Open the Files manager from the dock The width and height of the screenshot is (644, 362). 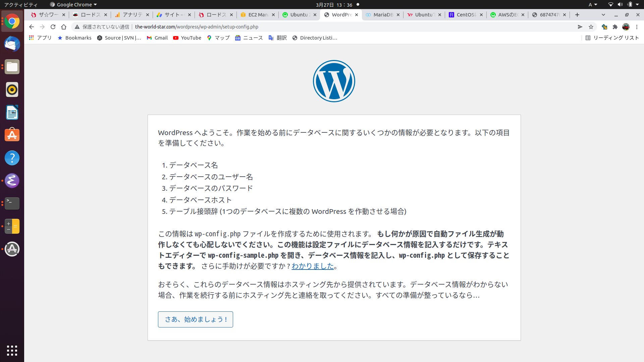click(12, 67)
